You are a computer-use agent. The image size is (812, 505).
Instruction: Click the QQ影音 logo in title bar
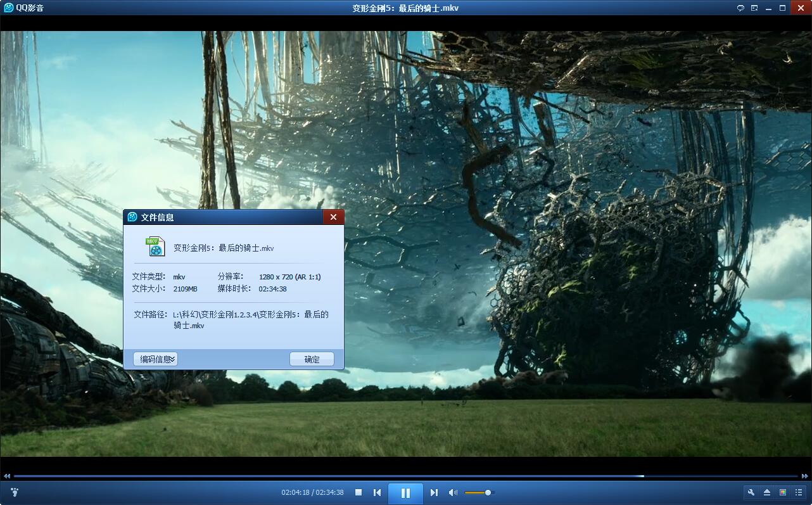tap(9, 8)
